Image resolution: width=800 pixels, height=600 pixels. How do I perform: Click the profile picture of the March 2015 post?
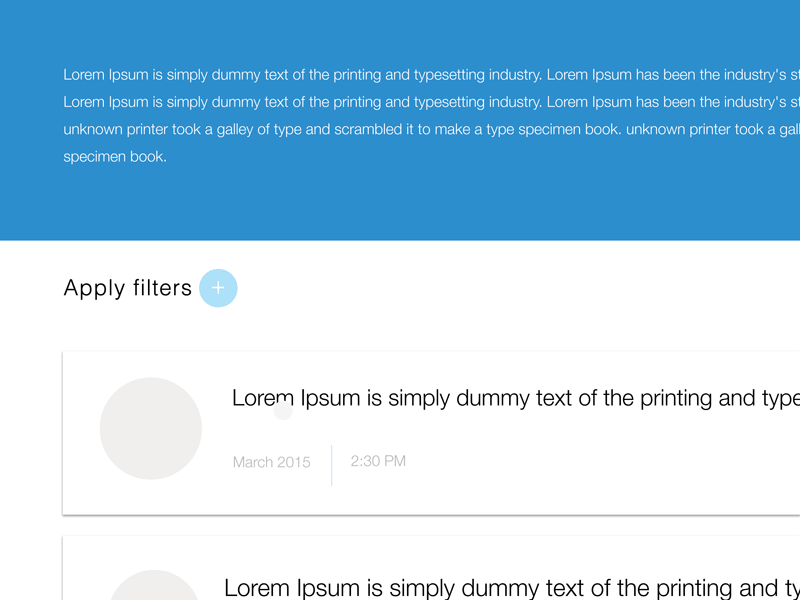click(151, 428)
